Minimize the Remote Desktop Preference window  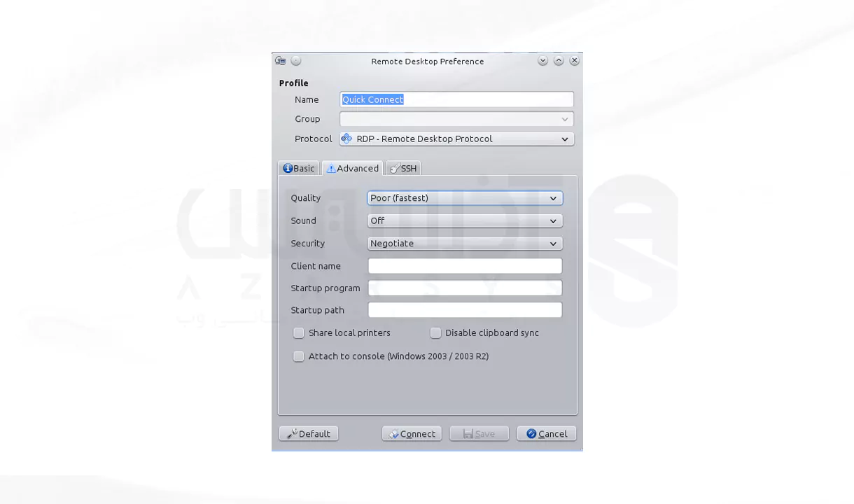coord(542,61)
